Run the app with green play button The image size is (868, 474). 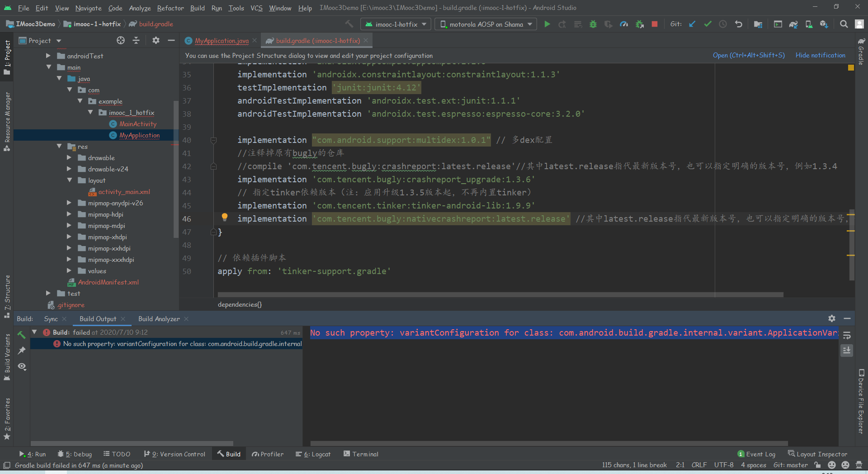click(547, 24)
